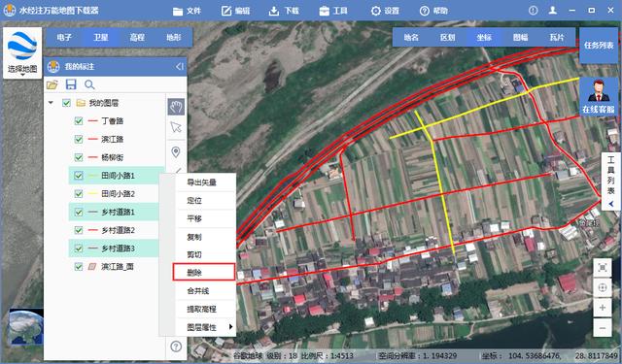Uncheck the 杨柳街 layer checkbox

click(79, 157)
